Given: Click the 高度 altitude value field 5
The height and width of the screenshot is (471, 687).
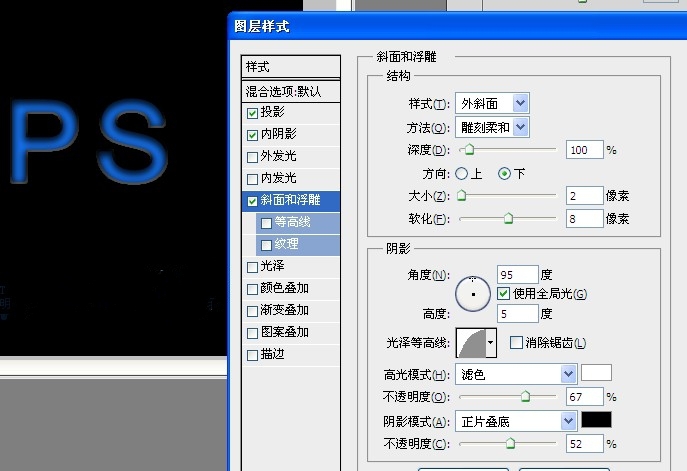Looking at the screenshot, I should point(517,314).
